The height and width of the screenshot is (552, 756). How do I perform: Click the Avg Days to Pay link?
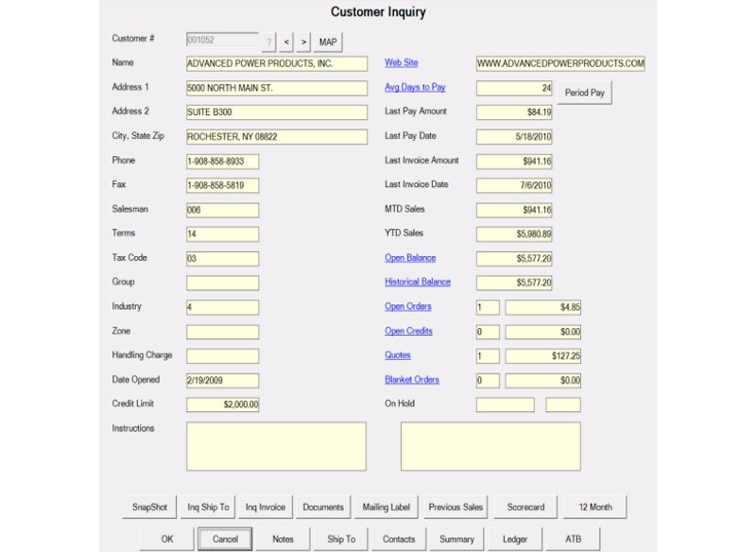415,87
